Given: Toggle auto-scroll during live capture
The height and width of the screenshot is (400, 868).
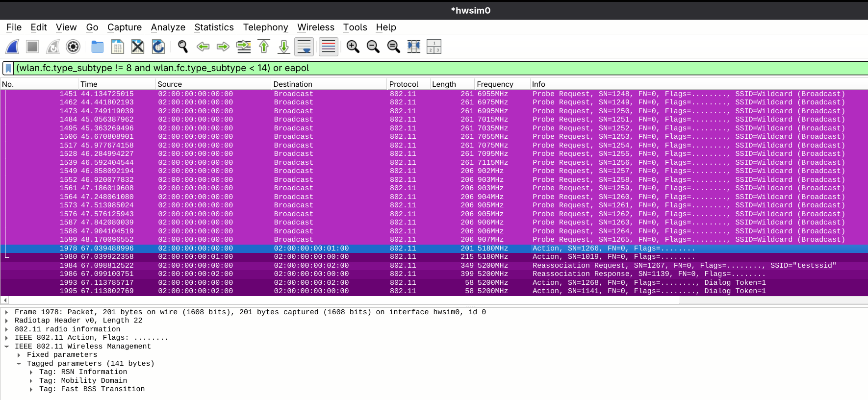Looking at the screenshot, I should click(304, 47).
